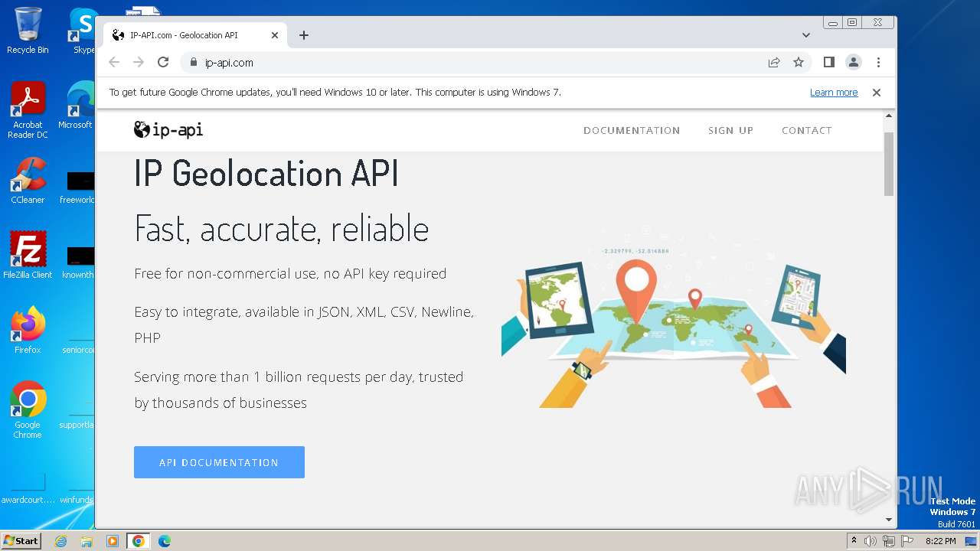The height and width of the screenshot is (551, 980).
Task: Open Recycle Bin on the desktop
Action: [28, 30]
